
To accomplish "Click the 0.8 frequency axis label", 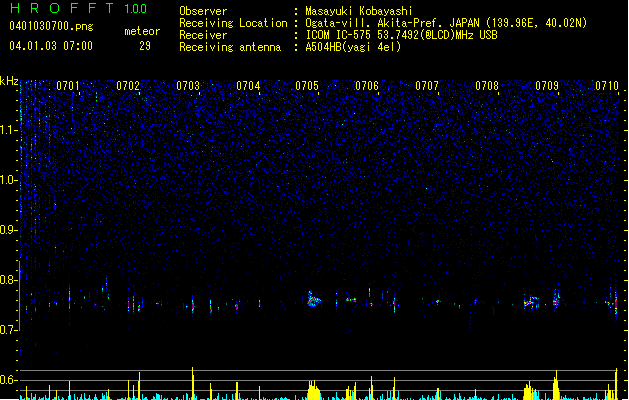I will click(x=8, y=280).
